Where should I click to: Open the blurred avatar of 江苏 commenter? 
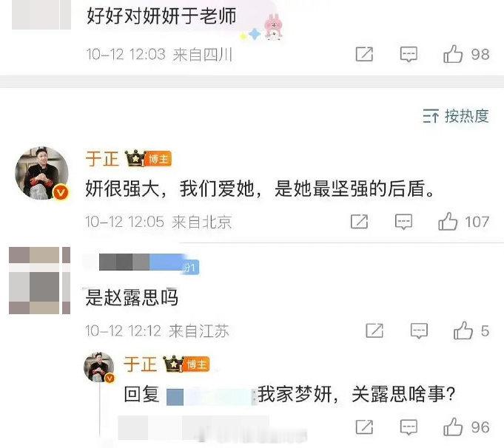point(39,280)
